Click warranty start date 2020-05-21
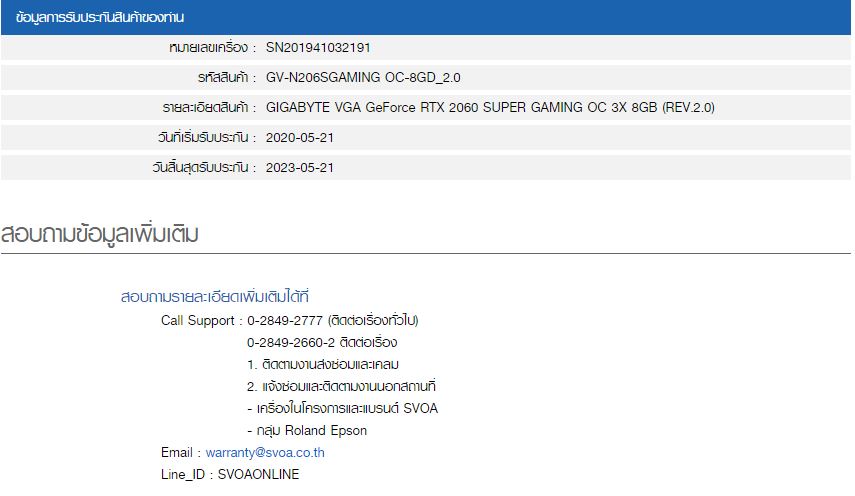Screen dimensions: 855x496 299,137
